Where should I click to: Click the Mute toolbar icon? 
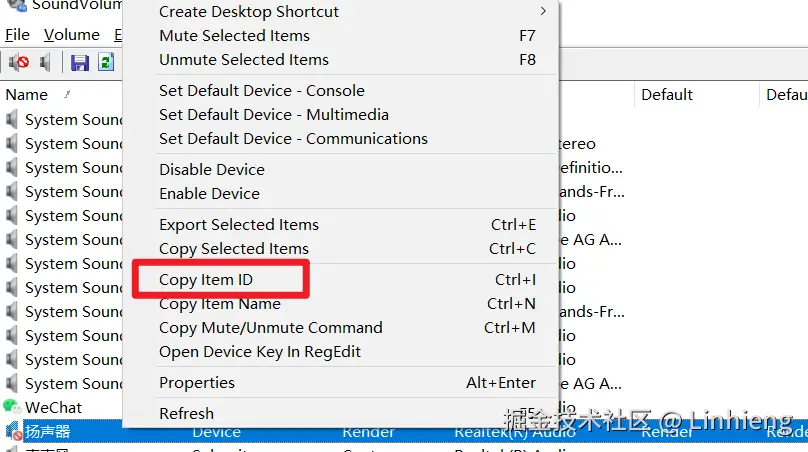click(x=19, y=63)
